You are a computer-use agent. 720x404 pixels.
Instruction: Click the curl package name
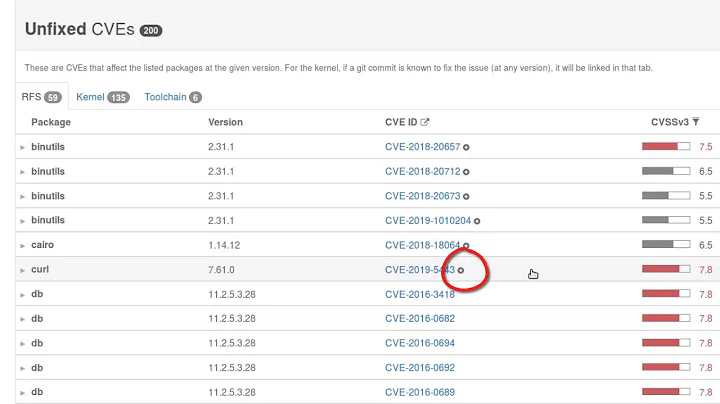[x=40, y=269]
